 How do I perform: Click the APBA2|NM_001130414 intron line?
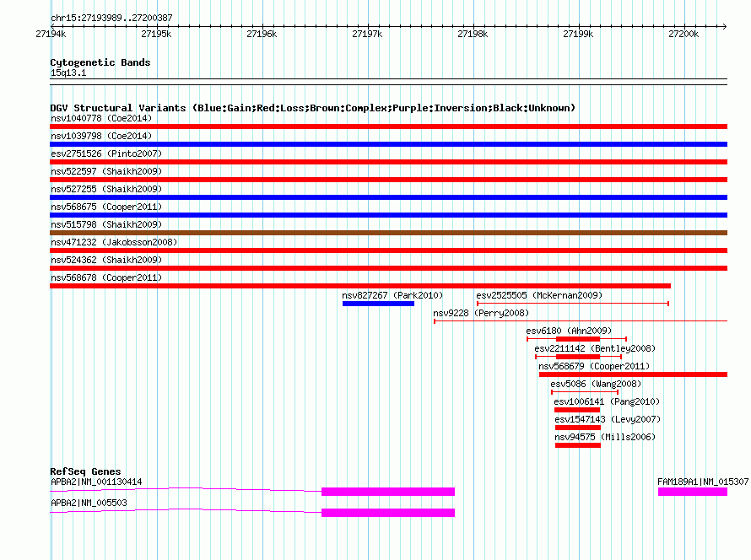(186, 489)
